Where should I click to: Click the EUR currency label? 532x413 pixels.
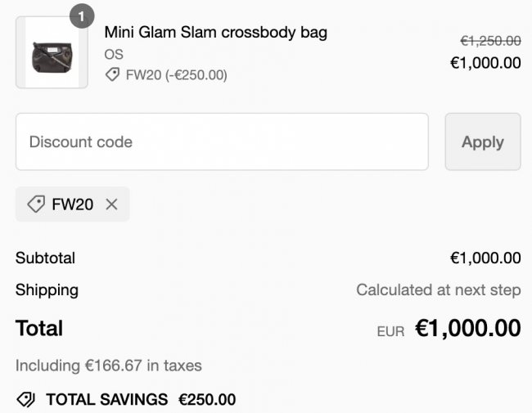[391, 331]
